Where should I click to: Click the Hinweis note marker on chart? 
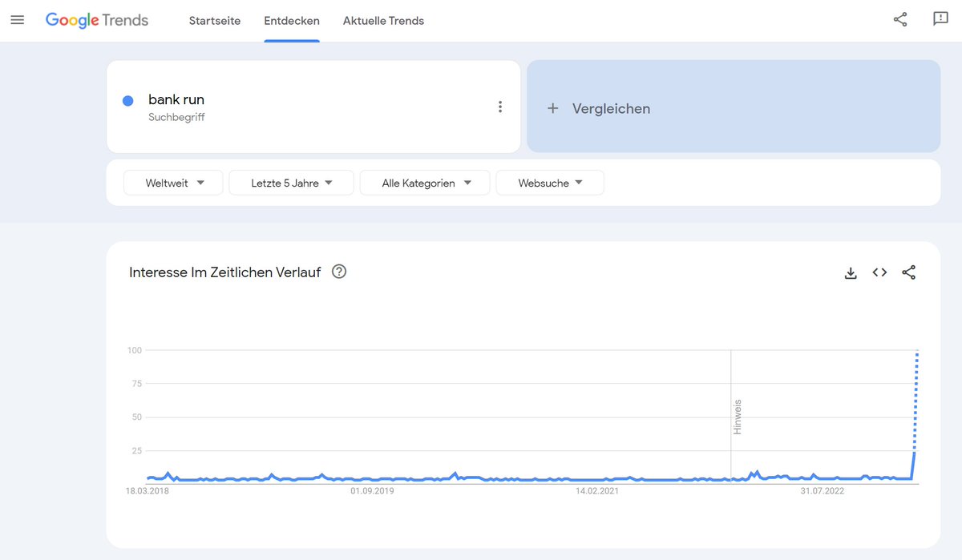click(x=738, y=417)
